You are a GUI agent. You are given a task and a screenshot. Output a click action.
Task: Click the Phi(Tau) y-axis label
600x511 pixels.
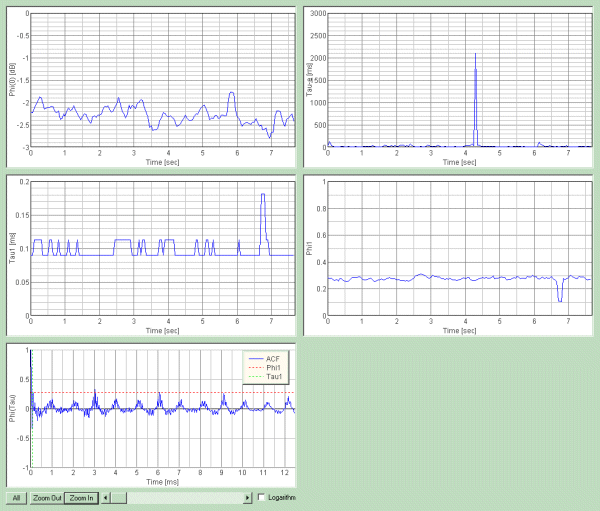pos(11,408)
